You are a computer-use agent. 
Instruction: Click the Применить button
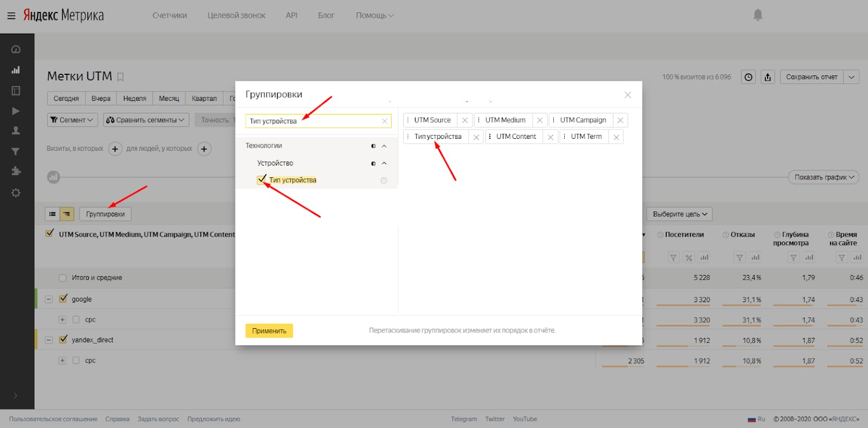point(269,331)
